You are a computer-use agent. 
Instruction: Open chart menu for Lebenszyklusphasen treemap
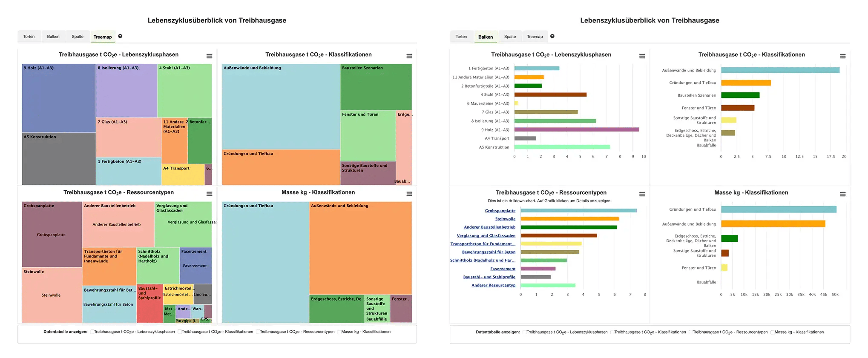(209, 56)
